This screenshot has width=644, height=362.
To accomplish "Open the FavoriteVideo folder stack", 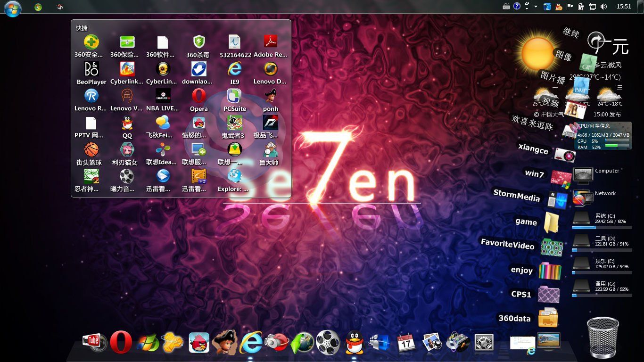I will point(552,247).
